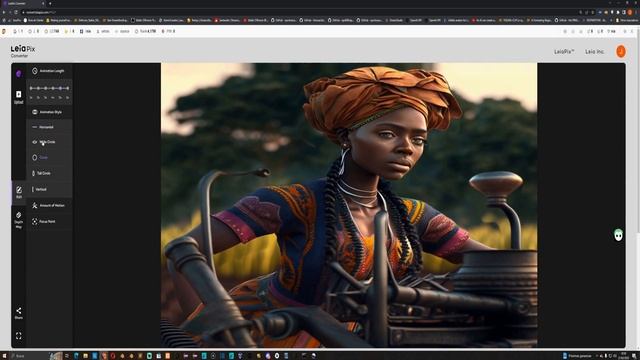Screen dimensions: 640x360
Task: Open the Share options
Action: 19,313
